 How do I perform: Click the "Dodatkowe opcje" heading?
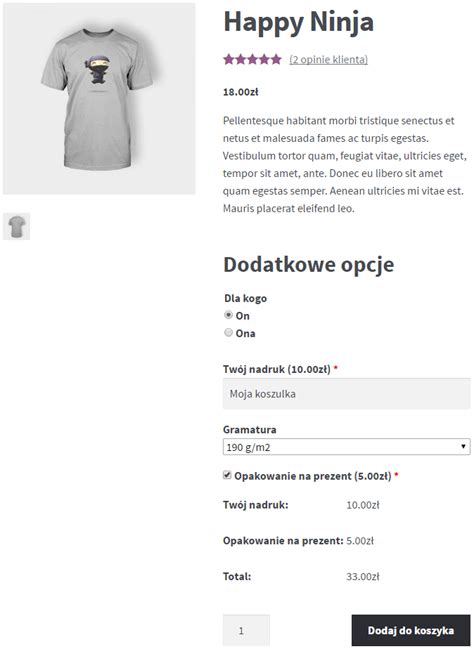pyautogui.click(x=309, y=265)
